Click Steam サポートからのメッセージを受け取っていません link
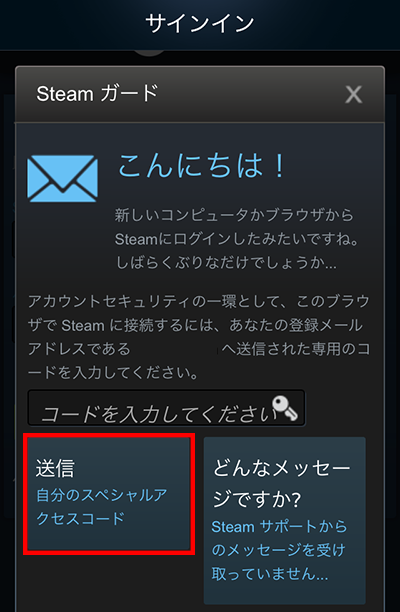Image resolution: width=400 pixels, height=612 pixels. coord(279,550)
